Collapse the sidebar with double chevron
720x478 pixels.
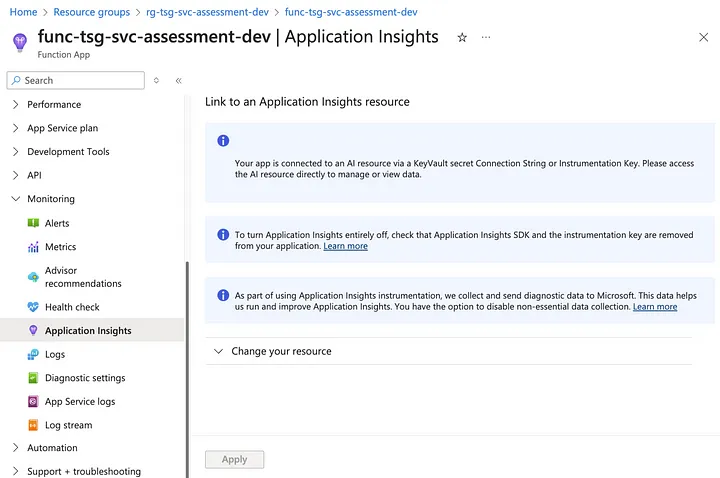click(178, 80)
